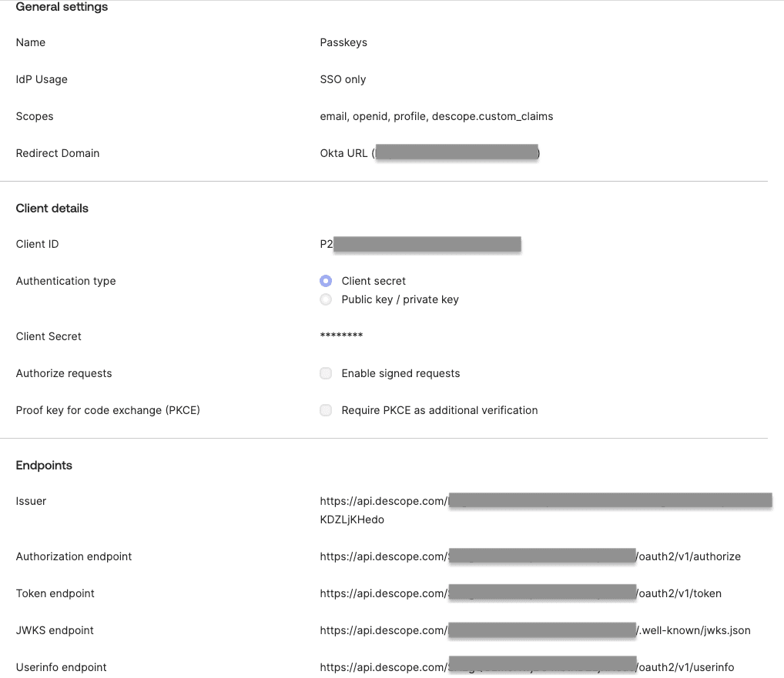Require PKCE as additional verification
This screenshot has height=678, width=784.
click(x=325, y=410)
